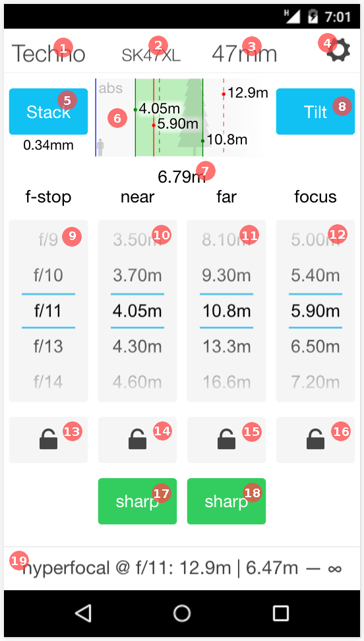Viewport: 364px width, 641px height.
Task: Toggle the f-stop lock icon
Action: (48, 440)
